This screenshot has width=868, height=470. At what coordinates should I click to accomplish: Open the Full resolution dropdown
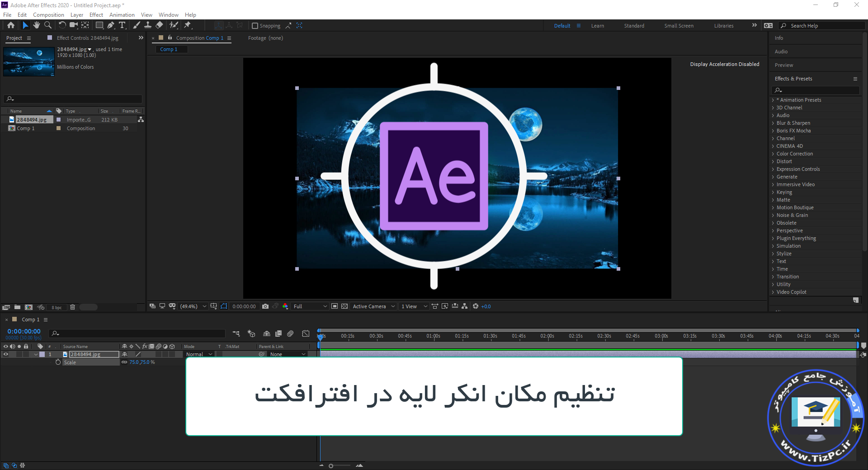pyautogui.click(x=310, y=306)
